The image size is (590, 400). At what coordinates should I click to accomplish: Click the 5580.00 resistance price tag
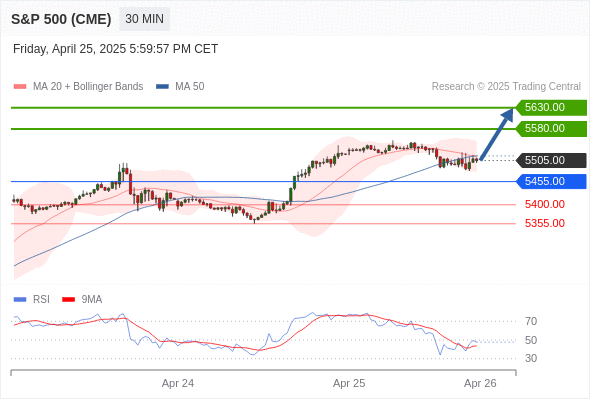tap(551, 129)
